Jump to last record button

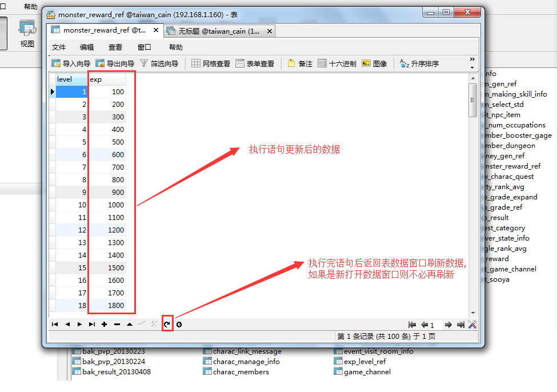91,325
